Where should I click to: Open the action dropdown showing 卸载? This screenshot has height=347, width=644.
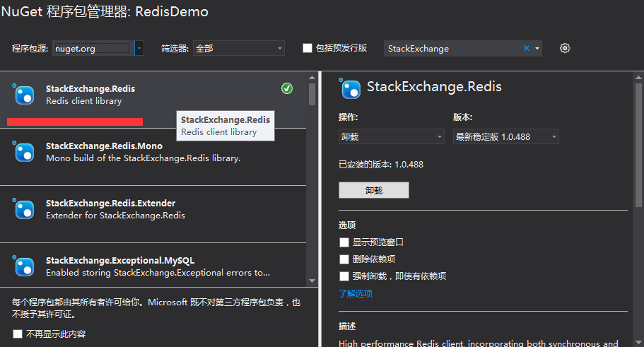[x=392, y=136]
